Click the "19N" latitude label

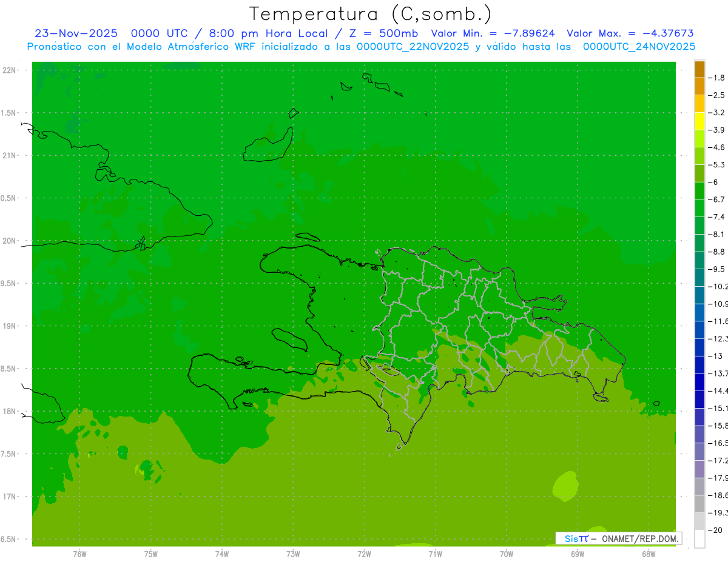[10, 326]
